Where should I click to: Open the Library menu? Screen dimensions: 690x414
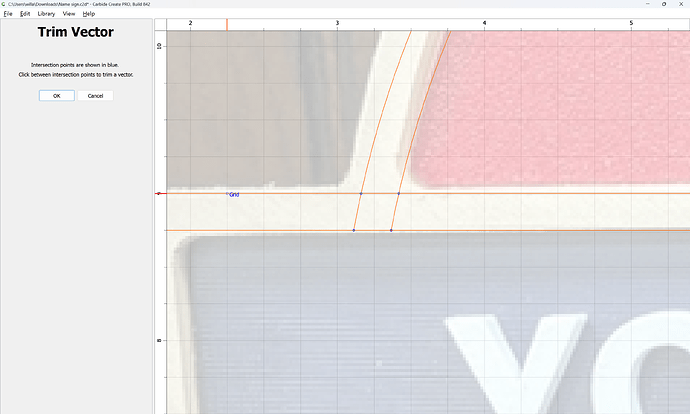(46, 14)
